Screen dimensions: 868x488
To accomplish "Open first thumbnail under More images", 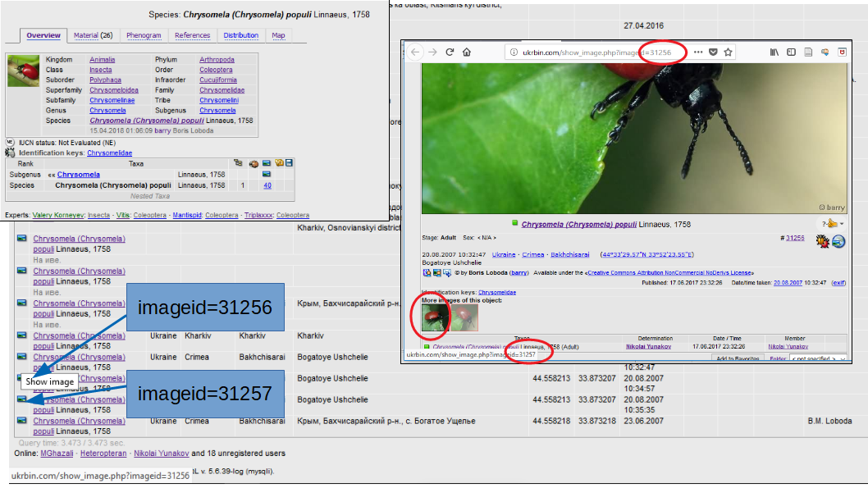I will [435, 317].
